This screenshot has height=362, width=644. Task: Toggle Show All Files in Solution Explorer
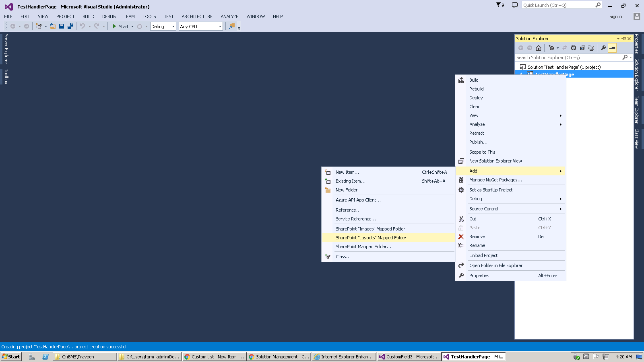591,48
